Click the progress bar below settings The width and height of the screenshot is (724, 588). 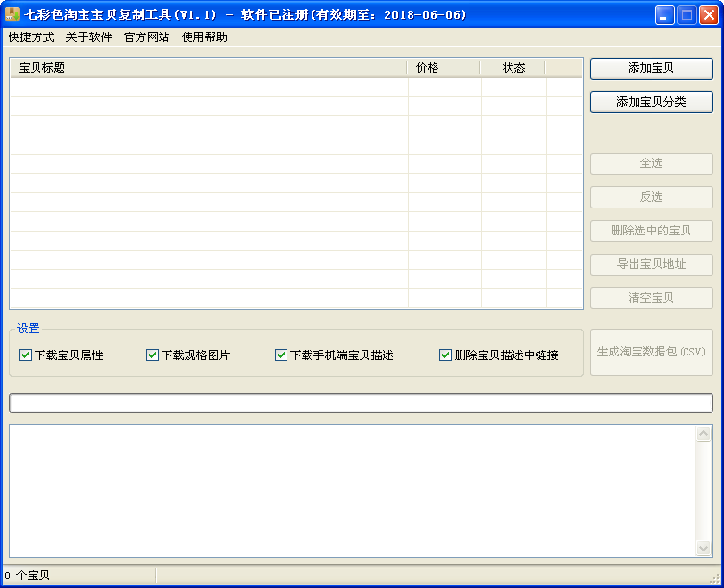click(362, 404)
